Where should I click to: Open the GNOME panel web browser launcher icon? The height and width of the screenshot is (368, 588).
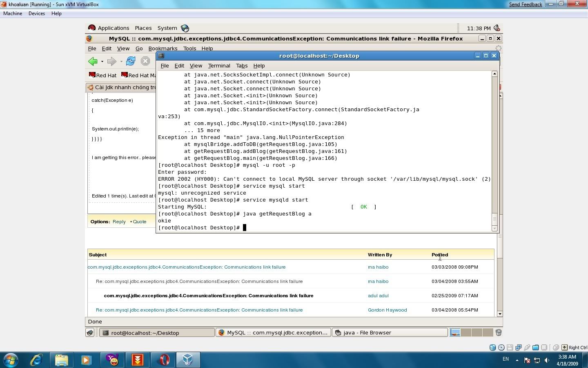(x=185, y=28)
